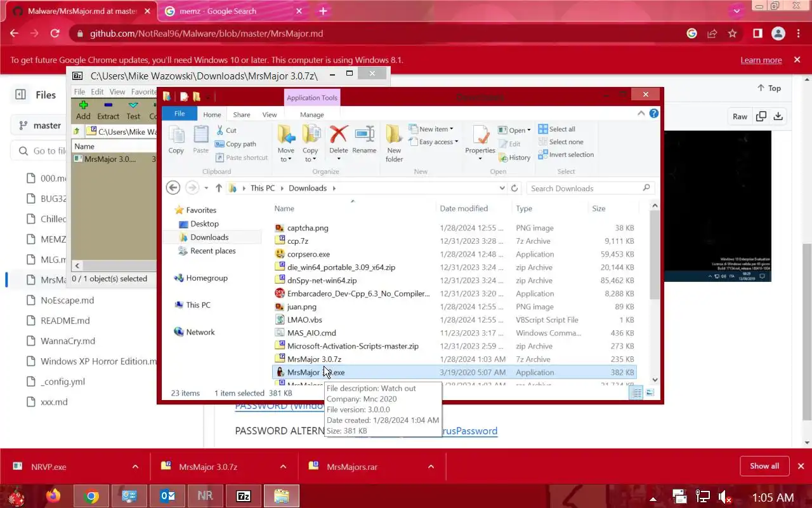Viewport: 812px width, 508px height.
Task: Open the Edit menu in 7-Zip
Action: point(97,91)
